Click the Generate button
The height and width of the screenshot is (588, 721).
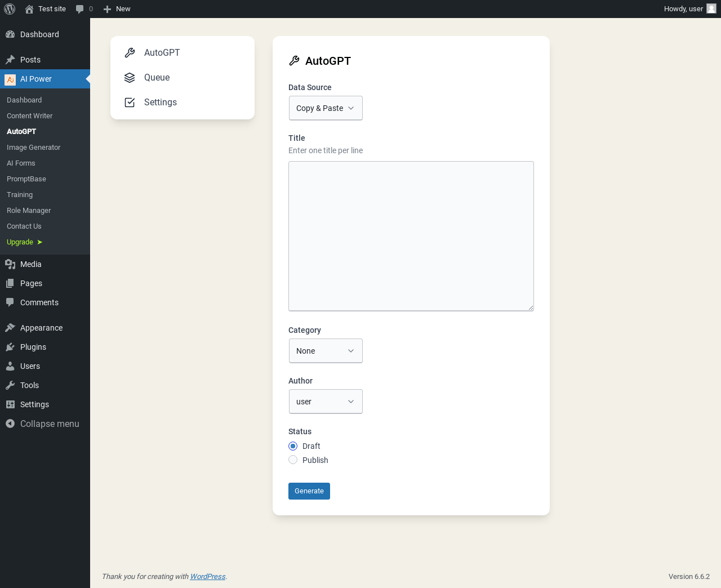coord(309,491)
